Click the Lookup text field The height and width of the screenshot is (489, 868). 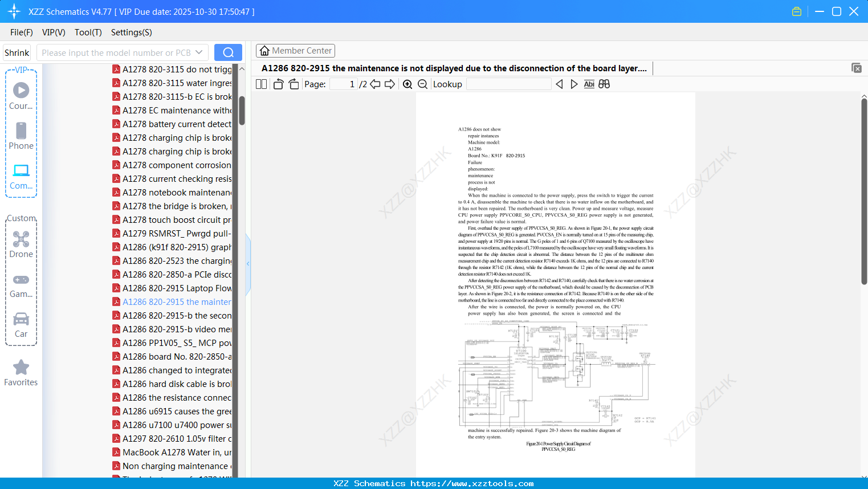point(509,84)
